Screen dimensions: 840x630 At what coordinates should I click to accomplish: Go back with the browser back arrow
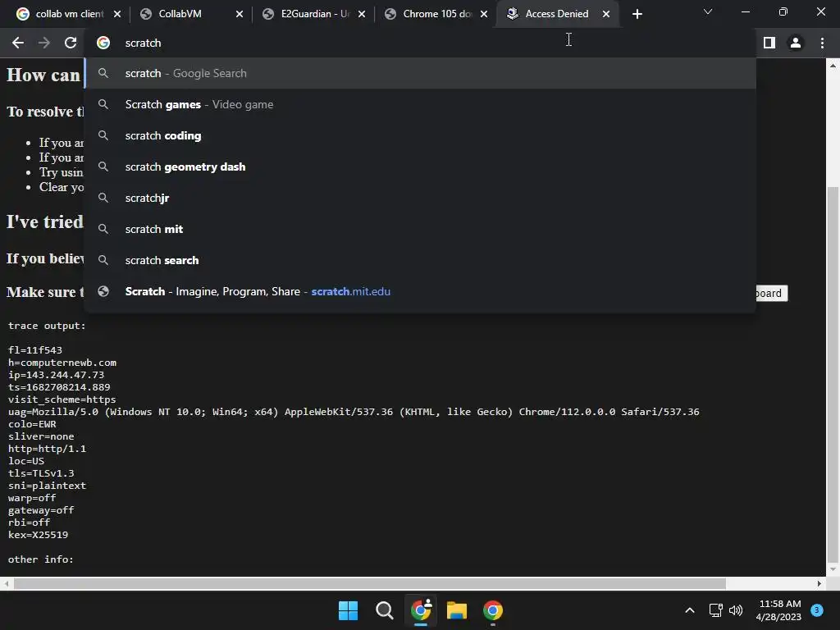point(18,43)
